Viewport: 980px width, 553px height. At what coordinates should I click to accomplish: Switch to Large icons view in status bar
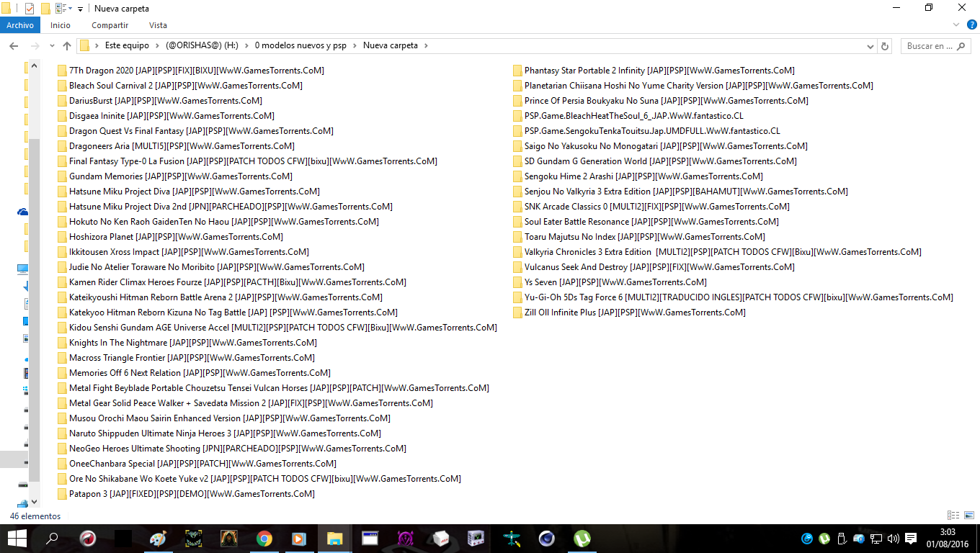968,516
